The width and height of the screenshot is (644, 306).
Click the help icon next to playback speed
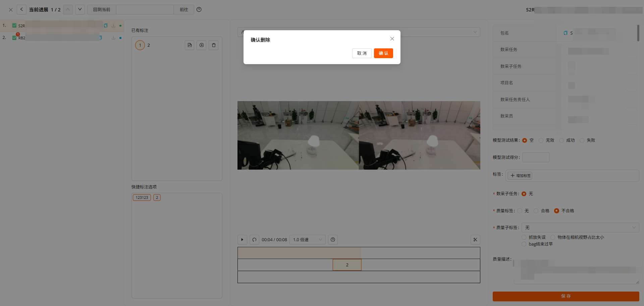click(333, 239)
